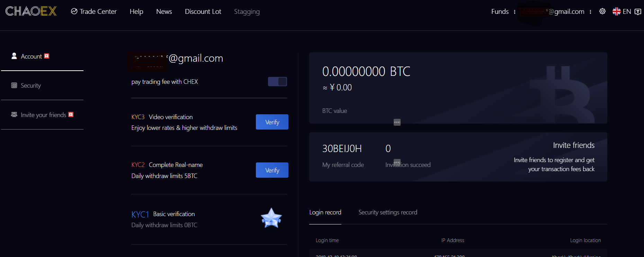Click the Security shield icon in sidebar
Image resolution: width=644 pixels, height=257 pixels.
click(x=14, y=85)
